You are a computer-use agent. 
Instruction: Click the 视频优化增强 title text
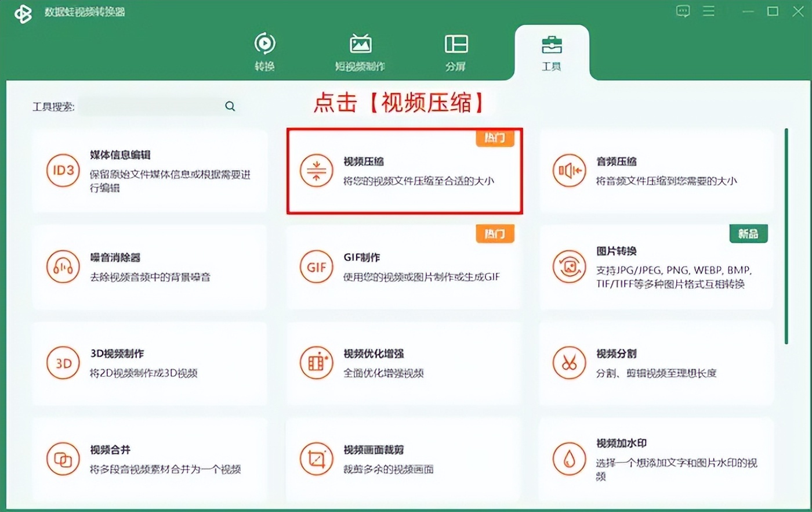click(374, 354)
